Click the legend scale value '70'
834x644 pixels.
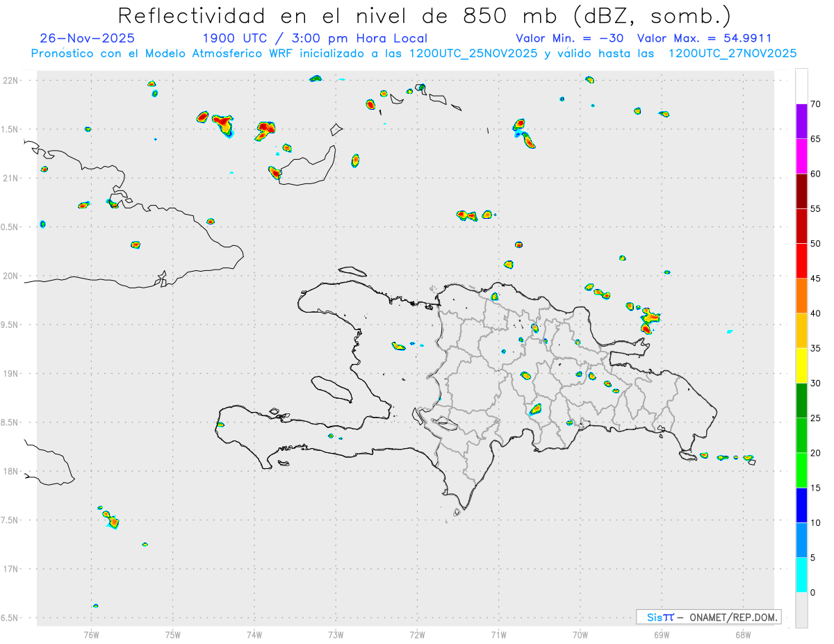[x=816, y=104]
